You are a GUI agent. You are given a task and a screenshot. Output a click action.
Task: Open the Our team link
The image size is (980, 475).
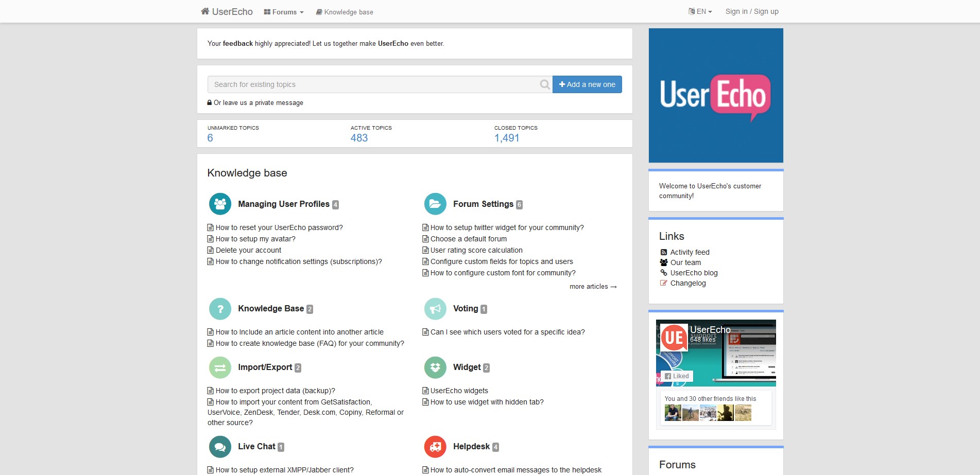coord(685,262)
